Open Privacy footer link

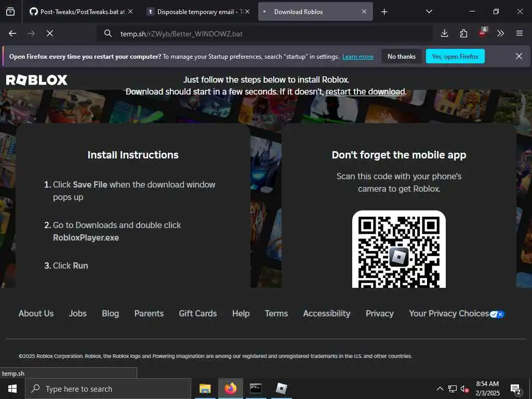[x=380, y=313]
